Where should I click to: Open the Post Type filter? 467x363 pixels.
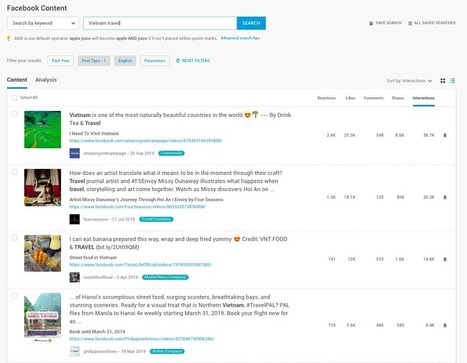94,61
